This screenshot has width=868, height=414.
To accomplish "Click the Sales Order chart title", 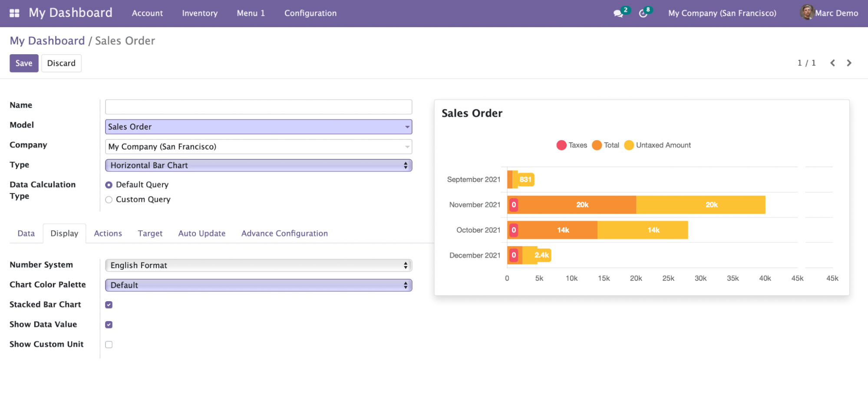I will (x=472, y=113).
